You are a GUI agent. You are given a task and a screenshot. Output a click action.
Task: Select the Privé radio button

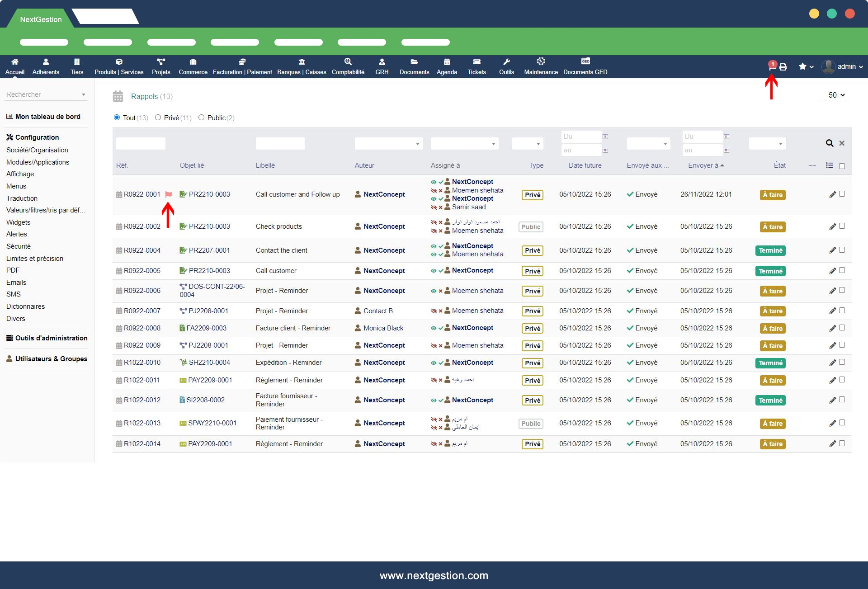coord(158,118)
